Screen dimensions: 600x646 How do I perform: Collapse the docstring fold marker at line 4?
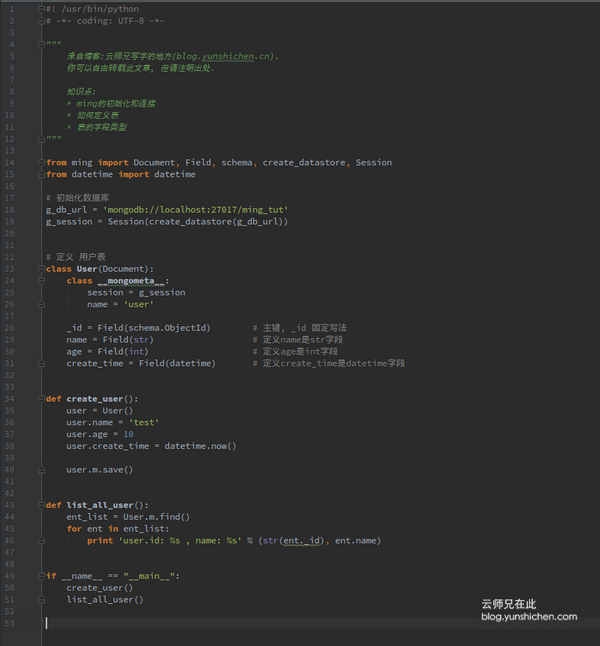43,44
